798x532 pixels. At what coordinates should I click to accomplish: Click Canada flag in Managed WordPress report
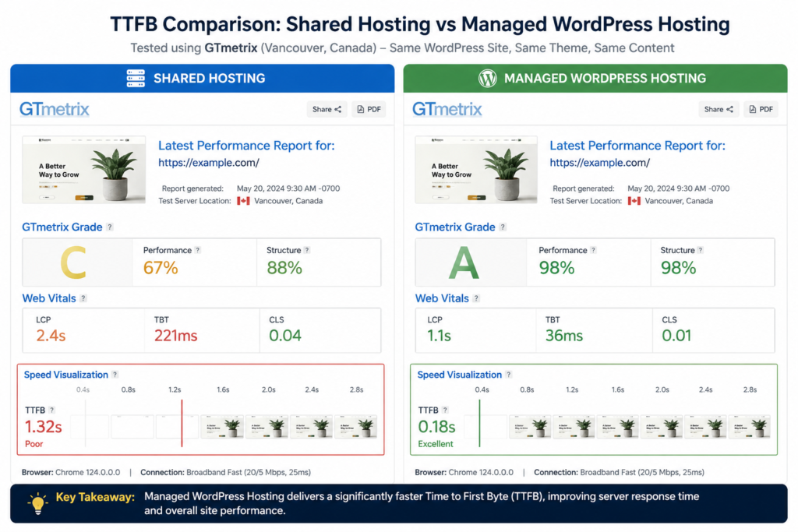[x=634, y=201]
